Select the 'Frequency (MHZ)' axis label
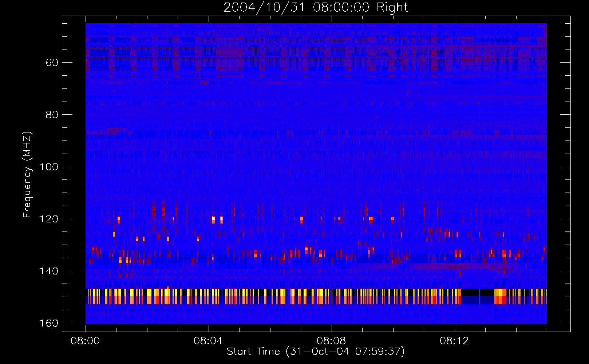Image resolution: width=589 pixels, height=364 pixels. [27, 175]
